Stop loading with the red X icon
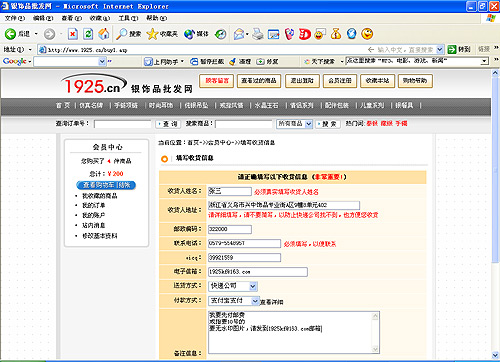This screenshot has width=500, height=362. pyautogui.click(x=73, y=34)
